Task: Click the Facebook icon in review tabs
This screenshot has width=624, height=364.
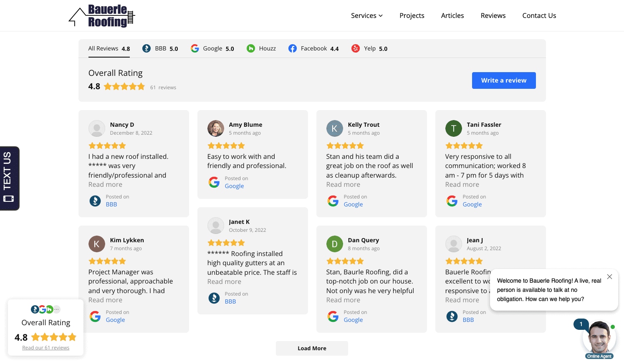Action: click(293, 48)
